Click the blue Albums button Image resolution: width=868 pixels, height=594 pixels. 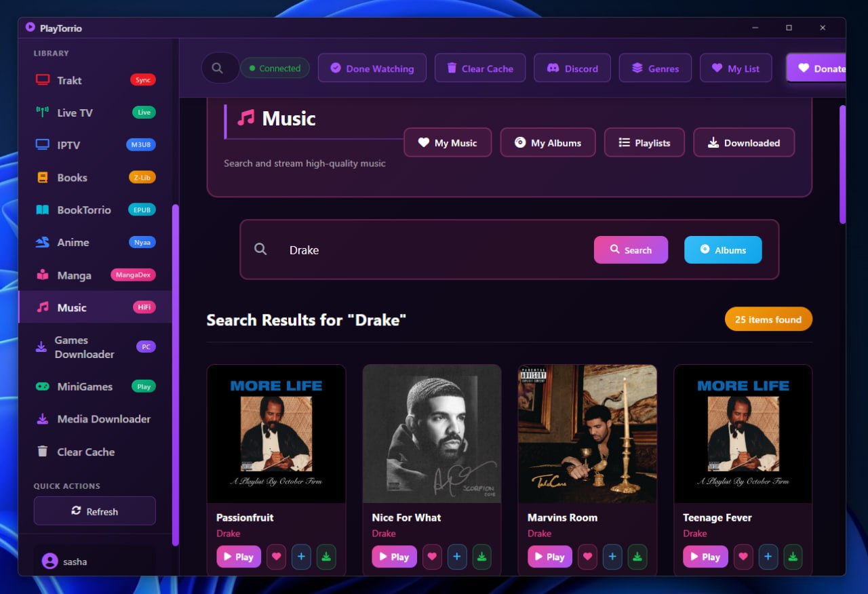click(723, 250)
